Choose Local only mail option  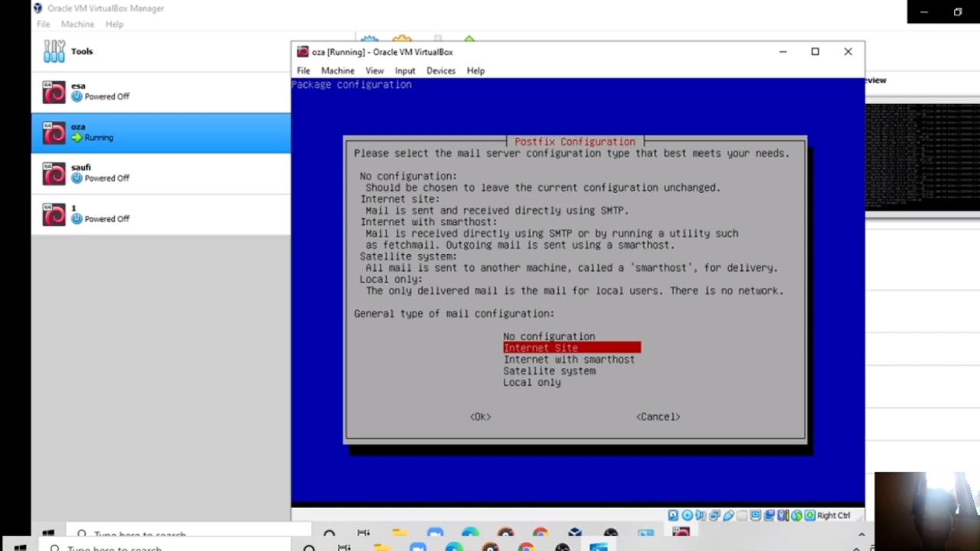(532, 382)
